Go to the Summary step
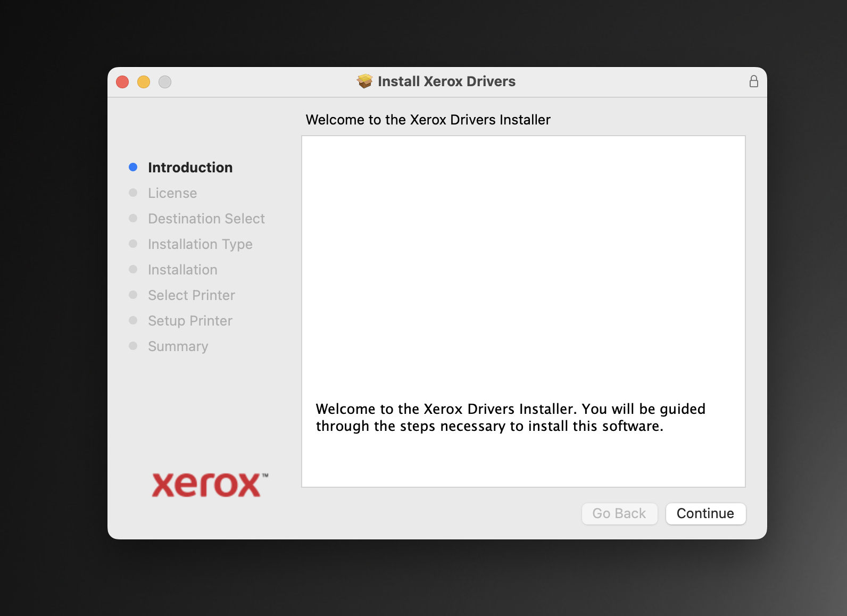 pos(178,346)
